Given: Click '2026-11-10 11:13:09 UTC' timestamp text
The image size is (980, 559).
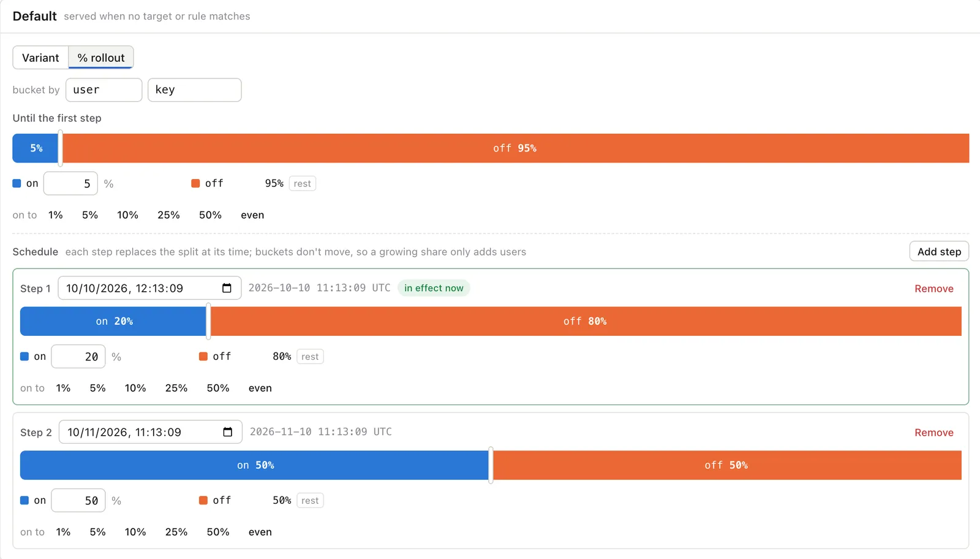Looking at the screenshot, I should click(x=320, y=432).
